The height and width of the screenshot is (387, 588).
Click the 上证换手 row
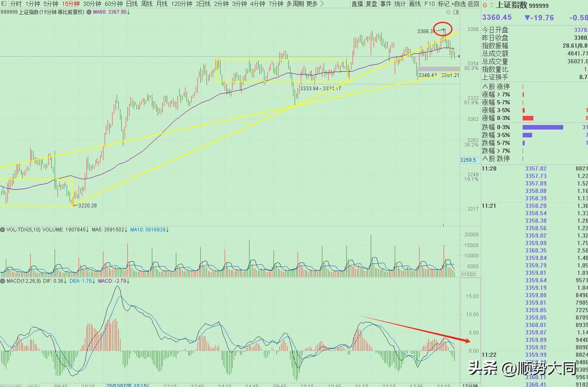(535, 77)
